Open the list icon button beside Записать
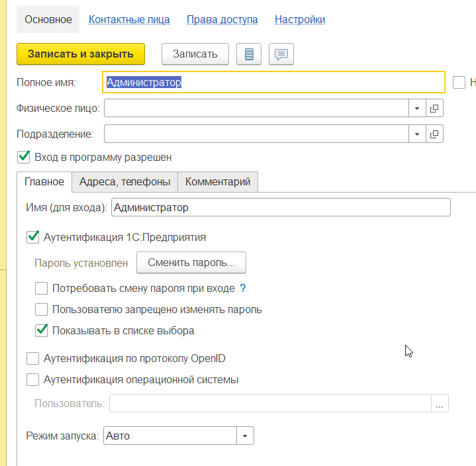Viewport: 476px width, 466px height. tap(249, 54)
